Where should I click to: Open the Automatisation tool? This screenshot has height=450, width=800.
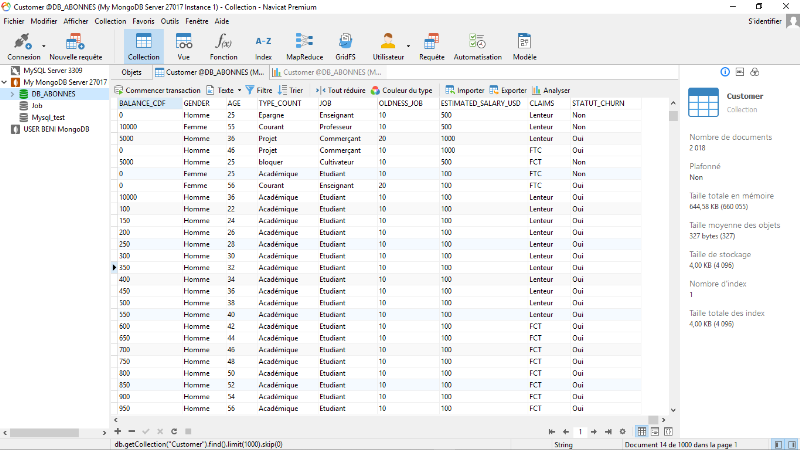click(477, 46)
